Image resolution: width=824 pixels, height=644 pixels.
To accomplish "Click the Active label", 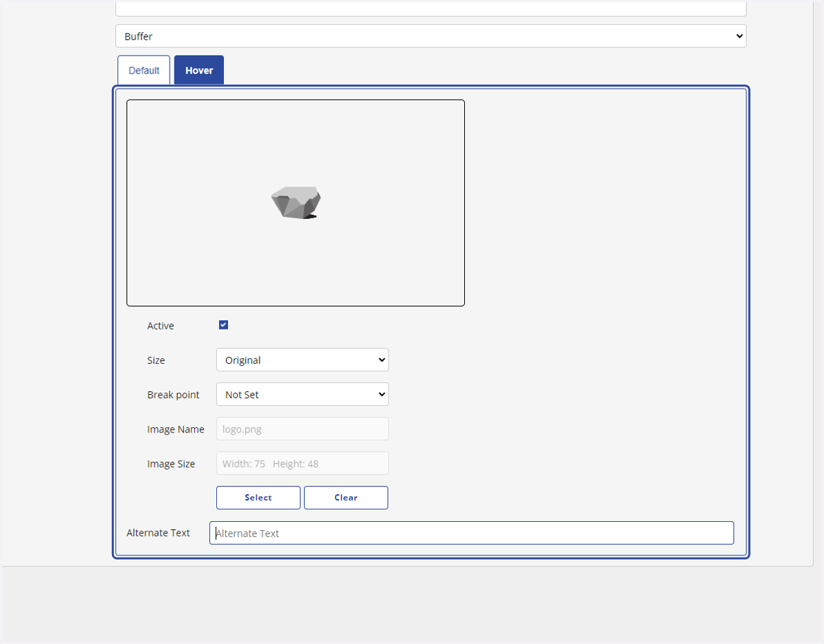I will pyautogui.click(x=161, y=325).
